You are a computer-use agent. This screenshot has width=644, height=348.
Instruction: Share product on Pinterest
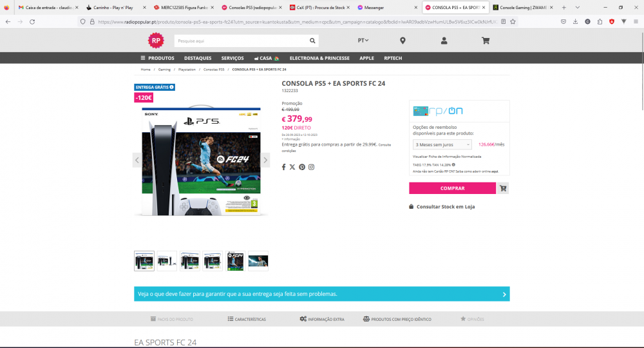302,167
